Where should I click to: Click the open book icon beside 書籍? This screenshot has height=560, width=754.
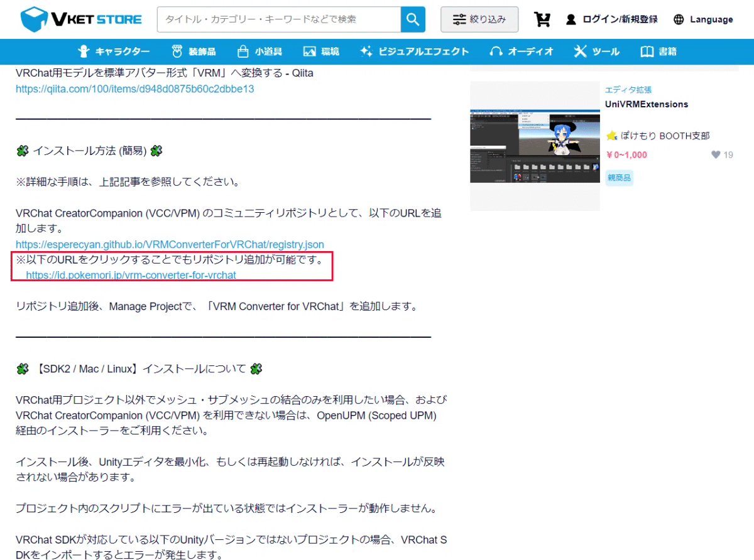click(647, 51)
